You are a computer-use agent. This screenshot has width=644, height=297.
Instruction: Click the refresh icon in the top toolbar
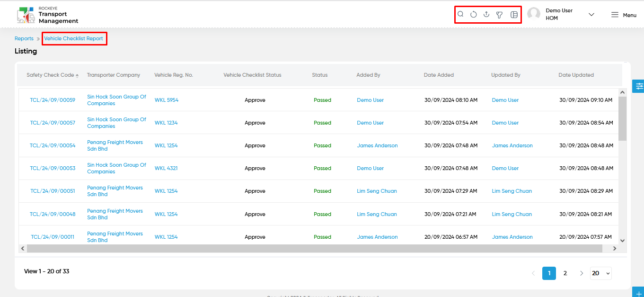coord(474,15)
